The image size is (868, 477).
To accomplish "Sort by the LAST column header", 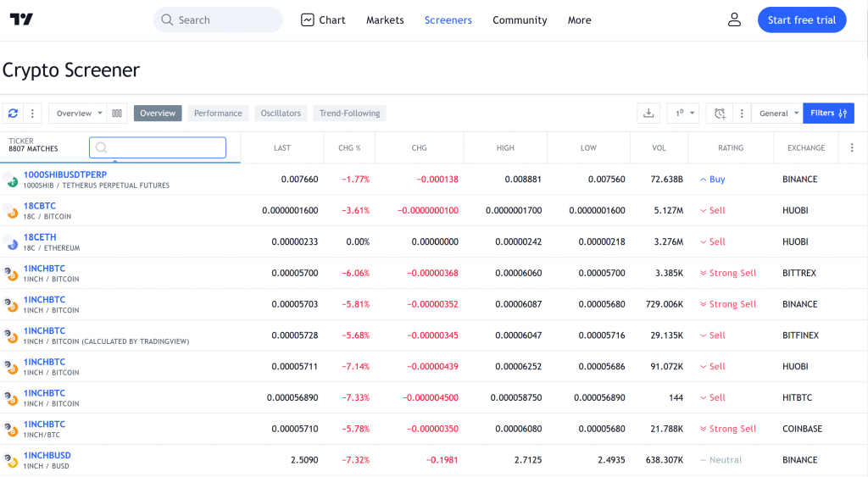I will tap(281, 147).
